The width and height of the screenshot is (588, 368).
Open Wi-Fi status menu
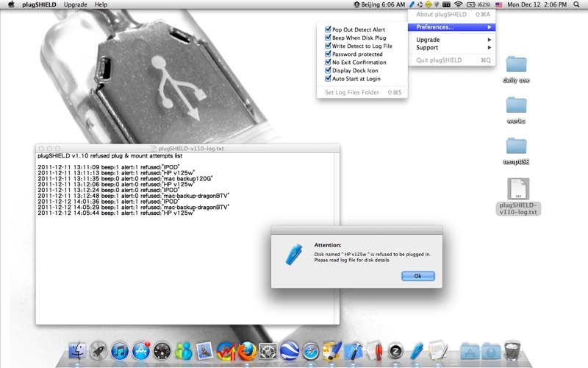(x=458, y=4)
